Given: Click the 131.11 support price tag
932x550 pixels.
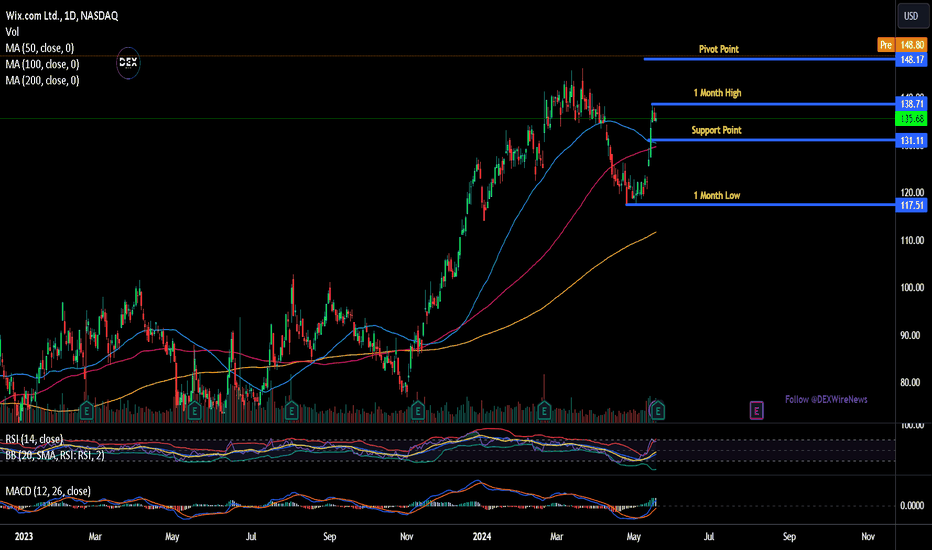Looking at the screenshot, I should (911, 140).
